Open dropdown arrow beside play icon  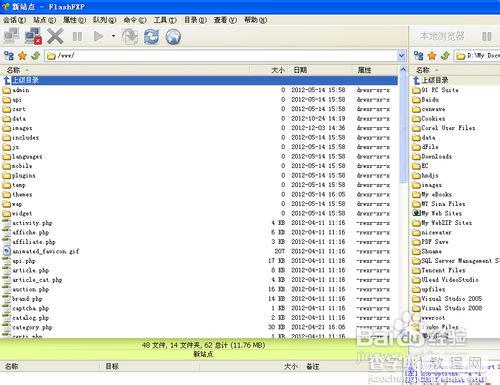113,36
